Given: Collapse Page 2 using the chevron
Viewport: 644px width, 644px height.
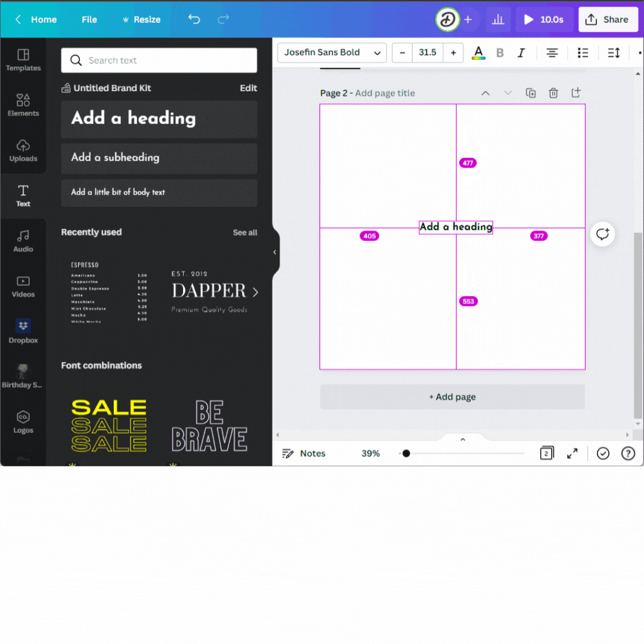Looking at the screenshot, I should [485, 93].
